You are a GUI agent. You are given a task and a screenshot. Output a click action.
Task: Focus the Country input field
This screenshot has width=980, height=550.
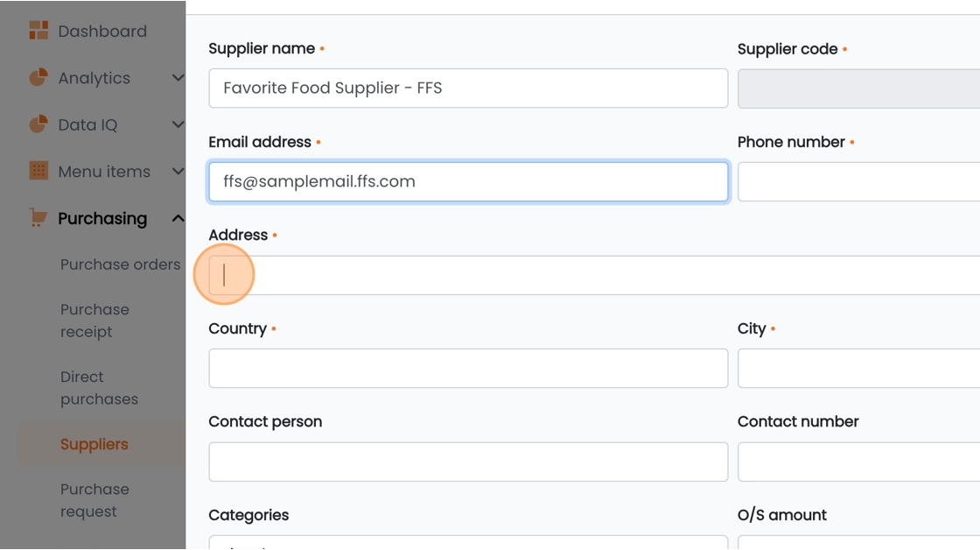468,368
